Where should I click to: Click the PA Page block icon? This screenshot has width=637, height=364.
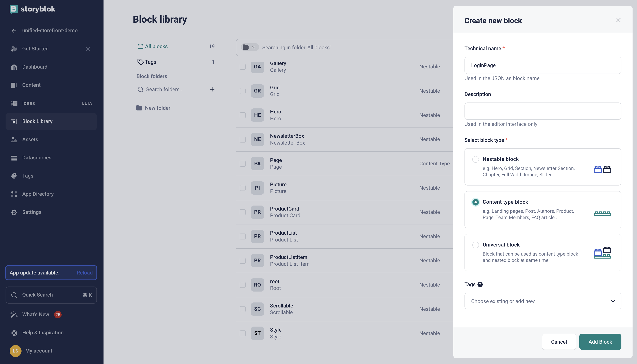257,164
